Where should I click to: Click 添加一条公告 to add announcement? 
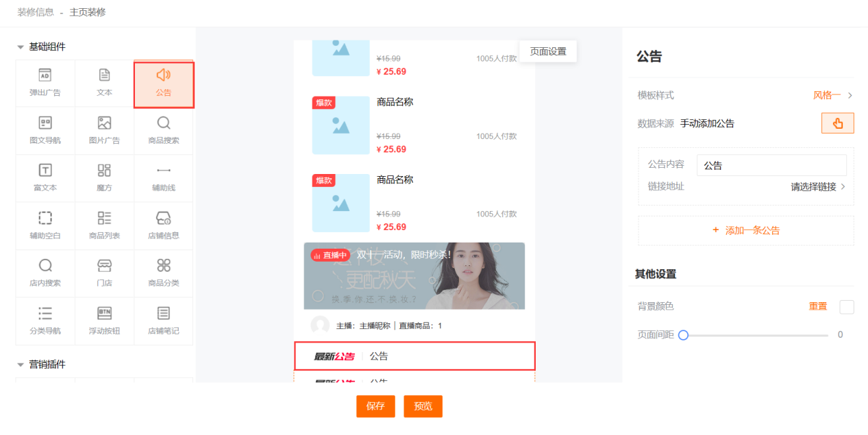(745, 231)
